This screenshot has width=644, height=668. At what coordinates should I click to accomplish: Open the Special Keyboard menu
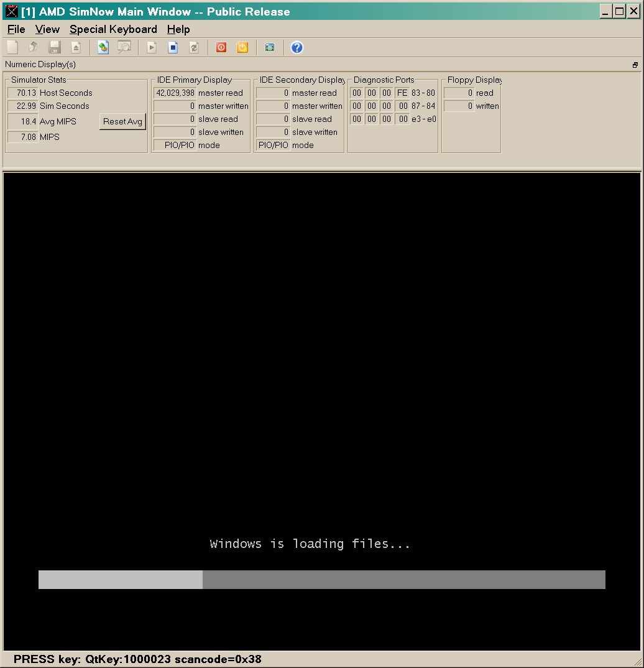point(113,29)
